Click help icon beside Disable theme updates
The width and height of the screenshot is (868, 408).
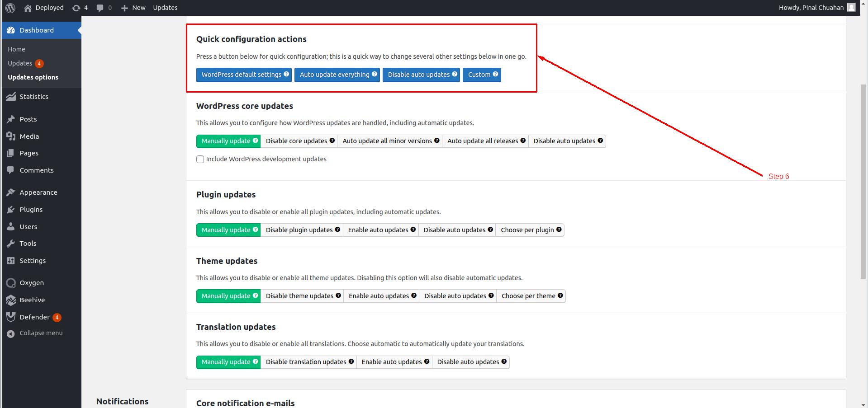click(338, 295)
